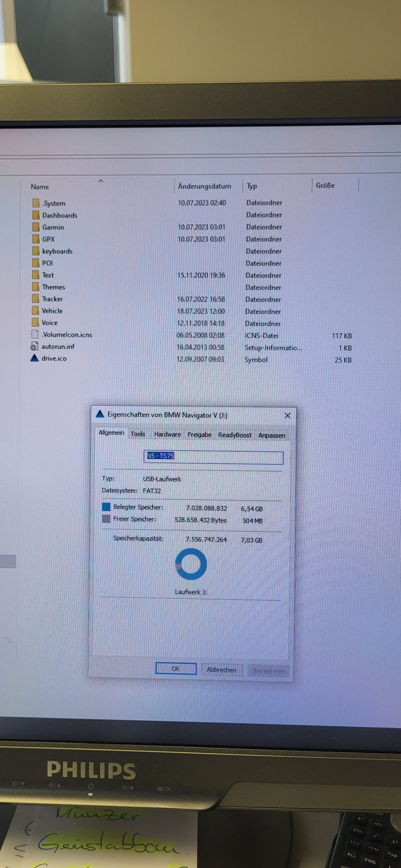The width and height of the screenshot is (401, 868).
Task: Sort by Änderungsdatum column header
Action: click(204, 186)
